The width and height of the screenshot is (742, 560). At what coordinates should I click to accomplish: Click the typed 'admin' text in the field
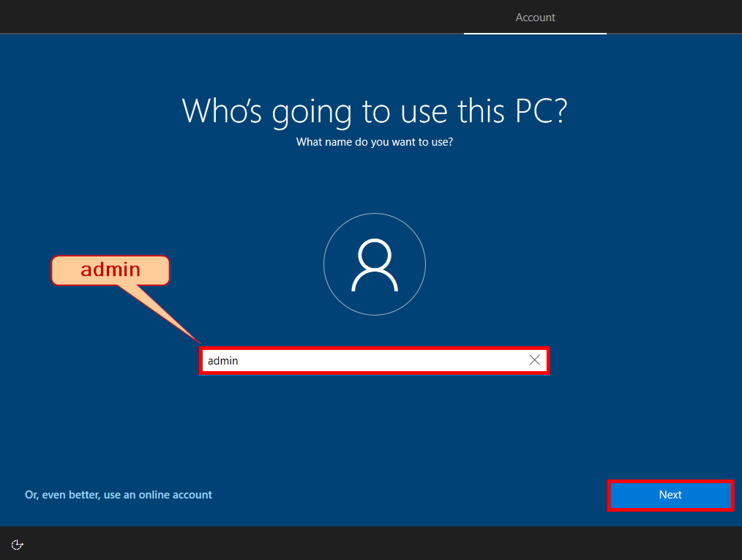coord(222,361)
